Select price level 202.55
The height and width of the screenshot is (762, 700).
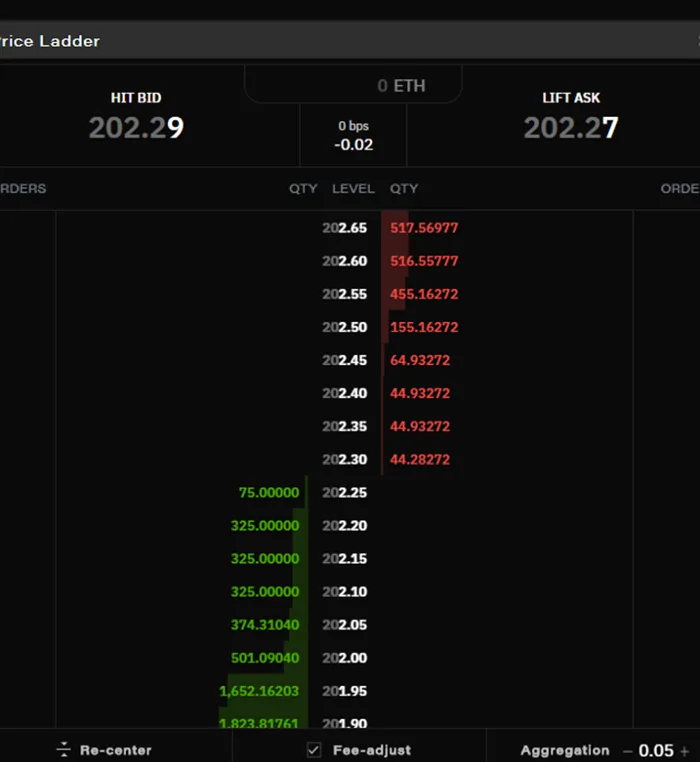click(x=345, y=294)
